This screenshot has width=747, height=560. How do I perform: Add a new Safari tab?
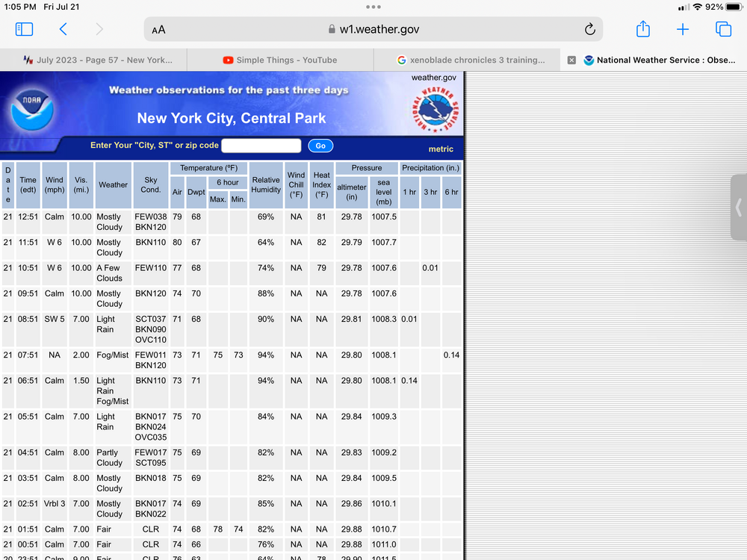tap(683, 30)
